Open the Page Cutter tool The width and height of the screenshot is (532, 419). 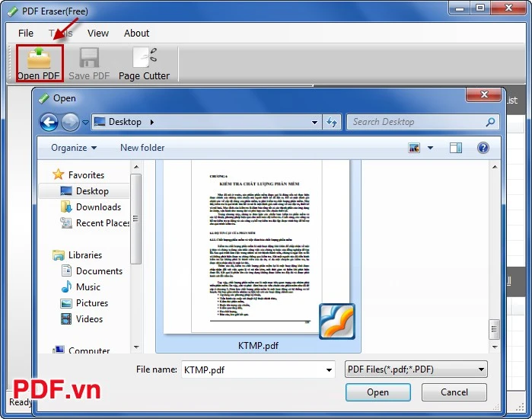coord(144,63)
